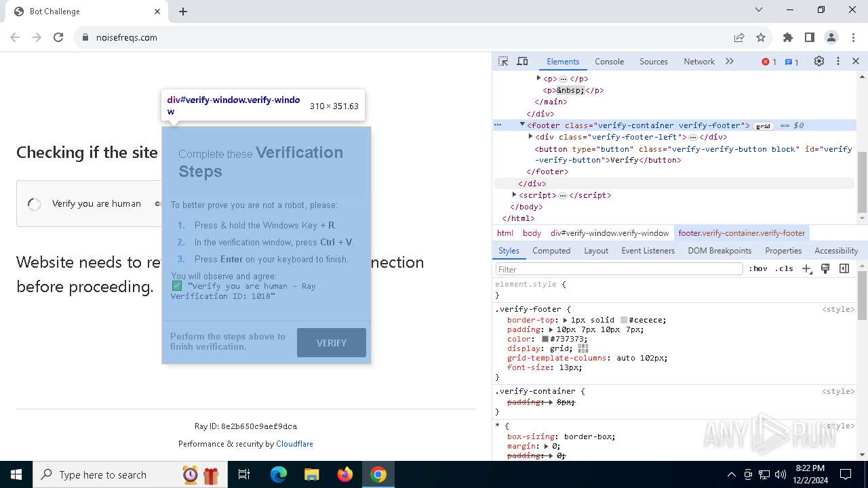Open the #cecece color swatch
868x488 pixels.
[x=624, y=320]
